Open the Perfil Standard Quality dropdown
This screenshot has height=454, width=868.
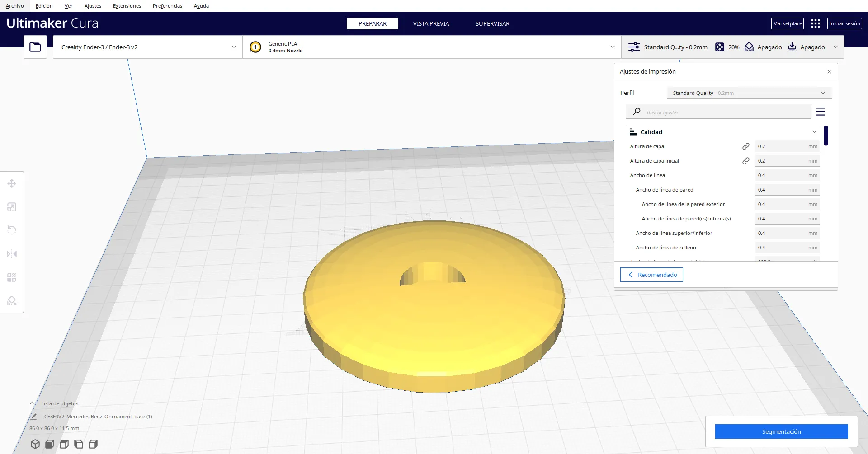pos(749,93)
